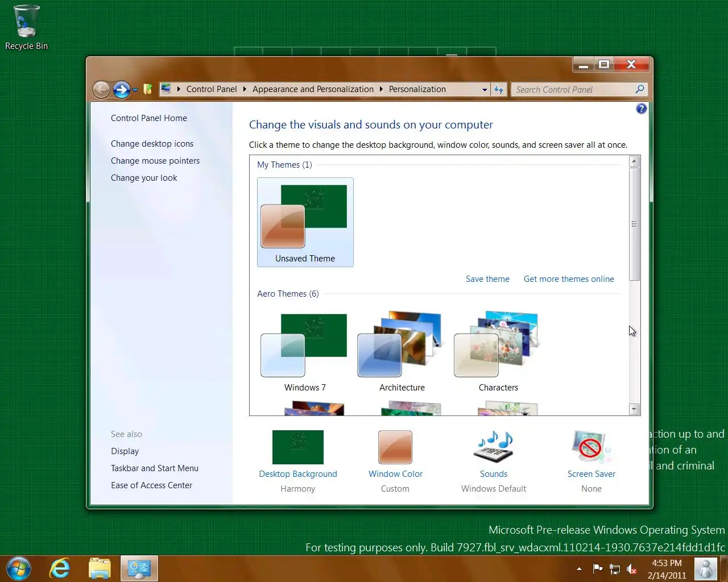Click the Aero Themes (6) group header
Image resolution: width=728 pixels, height=582 pixels.
[288, 294]
